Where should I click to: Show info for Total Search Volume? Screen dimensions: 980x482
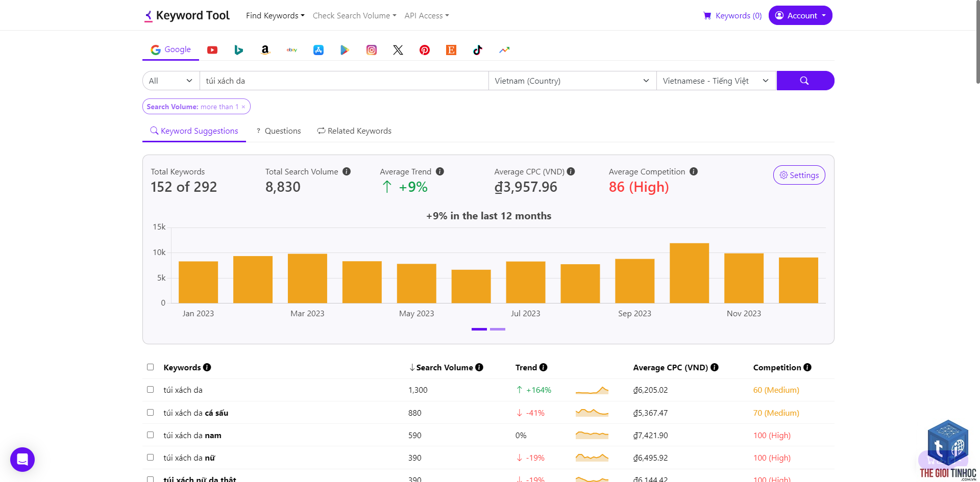click(347, 171)
